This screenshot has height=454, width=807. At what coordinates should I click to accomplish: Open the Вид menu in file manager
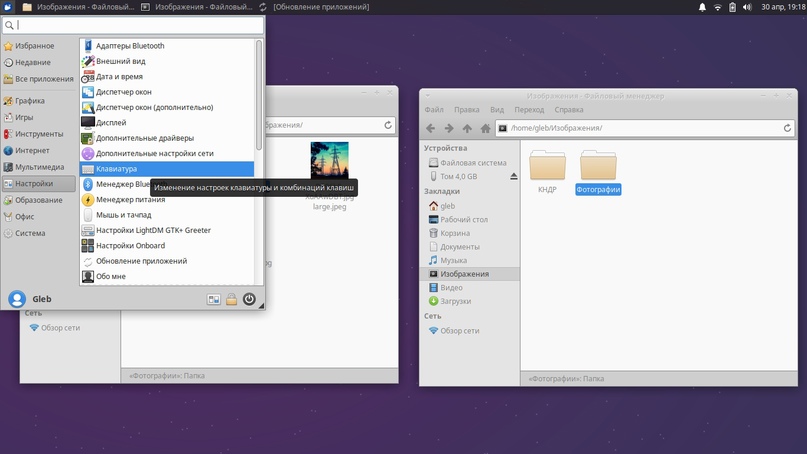tap(497, 110)
